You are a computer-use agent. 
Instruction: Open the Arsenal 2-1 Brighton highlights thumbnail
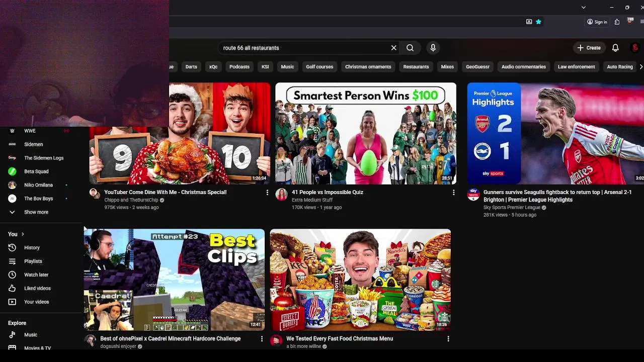click(555, 133)
